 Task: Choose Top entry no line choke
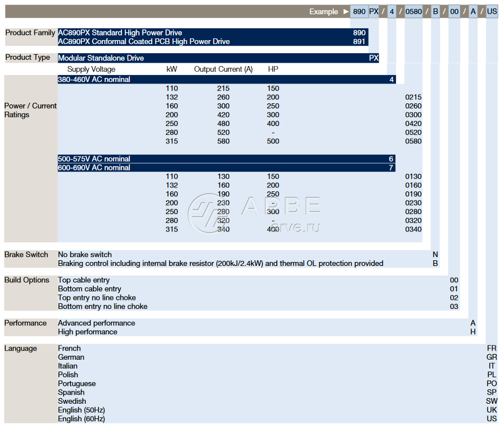(97, 298)
